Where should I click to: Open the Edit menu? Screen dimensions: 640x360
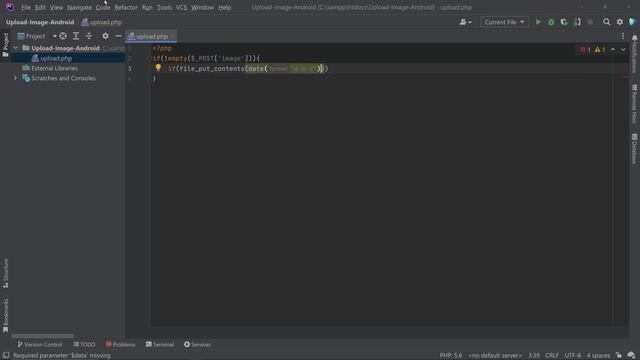coord(40,7)
